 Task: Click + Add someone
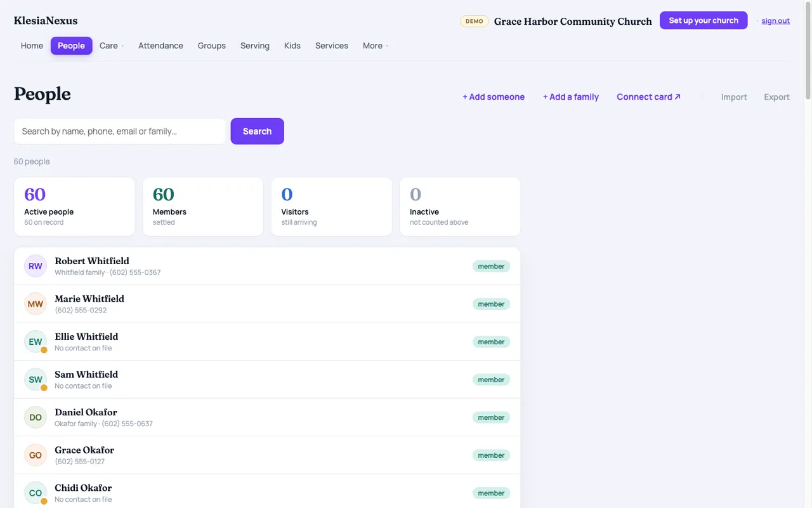point(494,97)
